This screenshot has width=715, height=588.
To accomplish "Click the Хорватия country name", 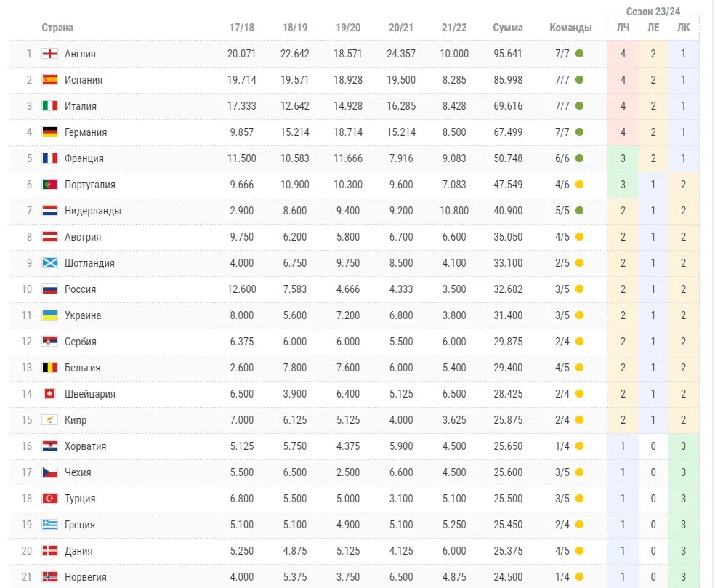I will (85, 446).
